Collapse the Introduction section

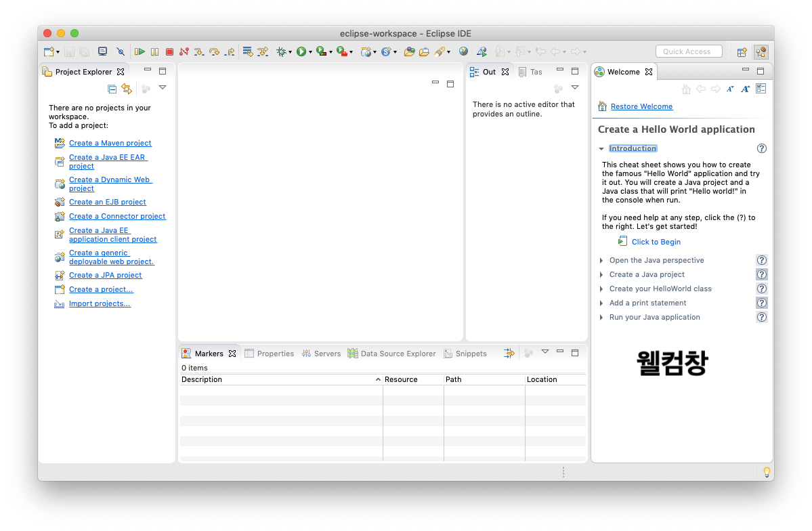pyautogui.click(x=601, y=149)
